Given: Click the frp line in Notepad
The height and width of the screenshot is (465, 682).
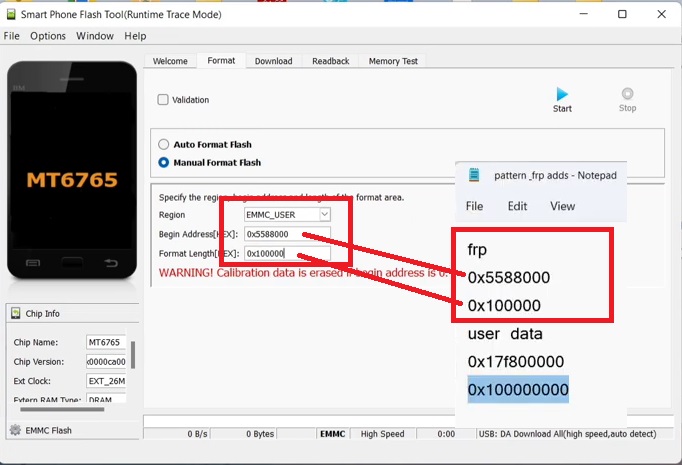Looking at the screenshot, I should [477, 250].
